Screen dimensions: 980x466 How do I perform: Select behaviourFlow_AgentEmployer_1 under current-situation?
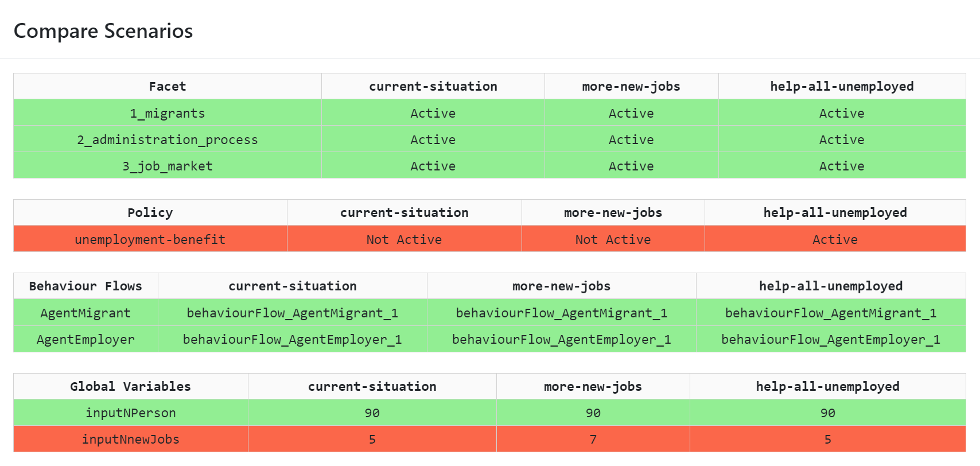(x=292, y=340)
